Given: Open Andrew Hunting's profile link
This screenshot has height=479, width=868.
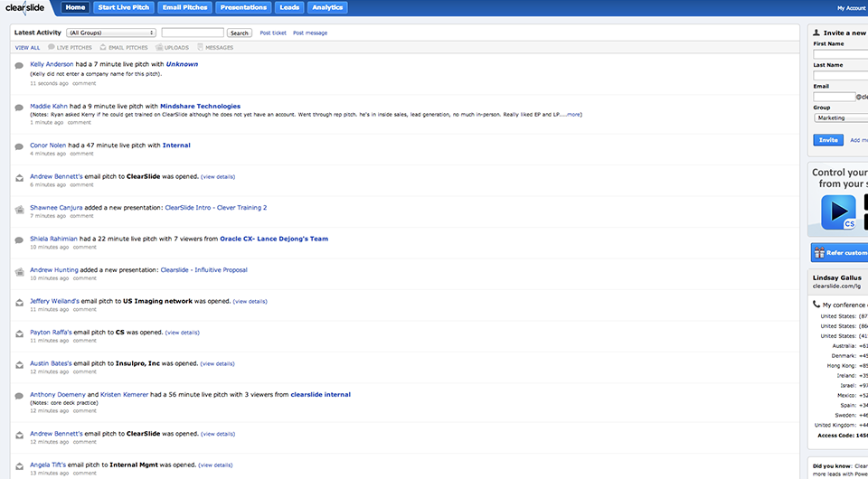Looking at the screenshot, I should point(53,270).
